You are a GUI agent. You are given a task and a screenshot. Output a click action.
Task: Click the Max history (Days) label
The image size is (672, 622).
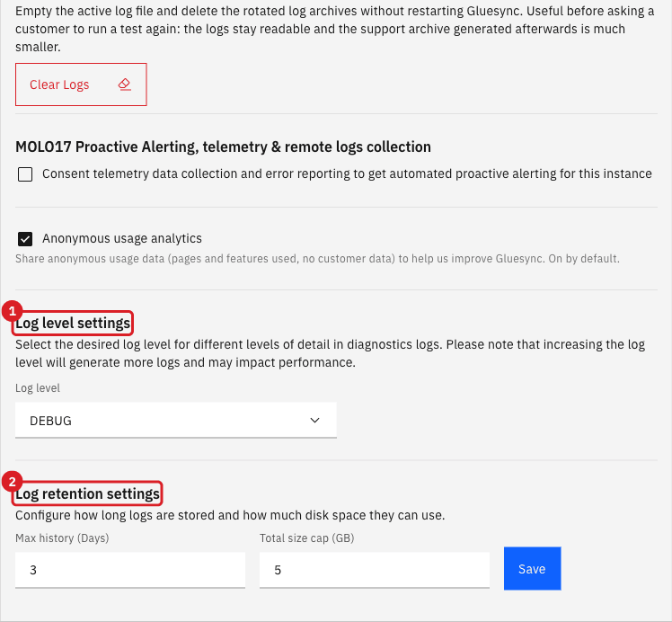coord(62,538)
